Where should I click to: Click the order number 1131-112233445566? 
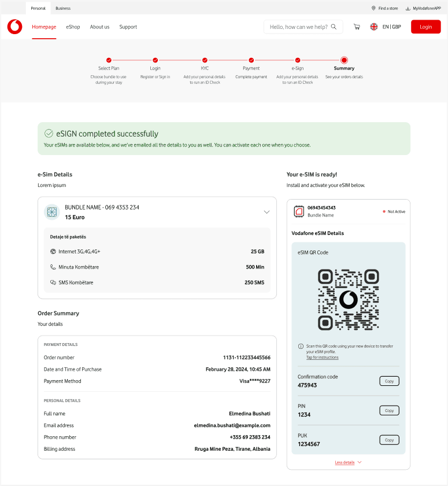pos(246,358)
